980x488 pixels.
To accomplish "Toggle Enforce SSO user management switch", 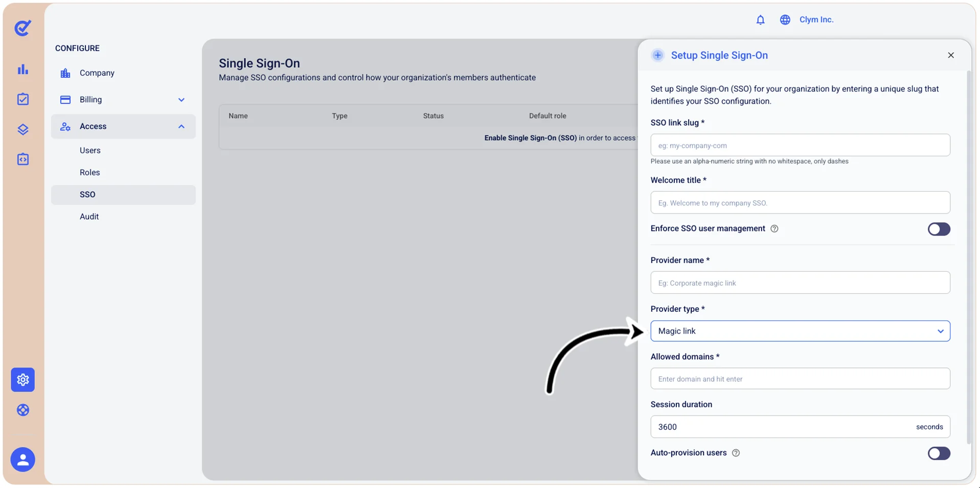I will point(939,229).
